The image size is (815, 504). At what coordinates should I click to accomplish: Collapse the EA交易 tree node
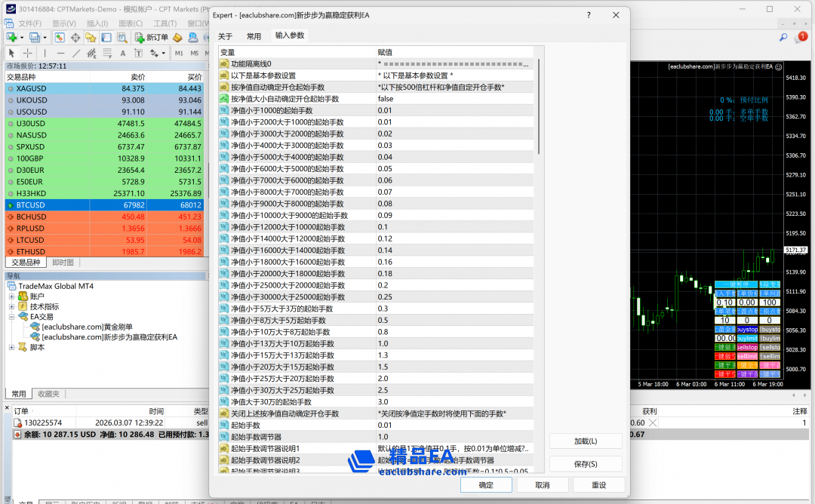coord(12,317)
